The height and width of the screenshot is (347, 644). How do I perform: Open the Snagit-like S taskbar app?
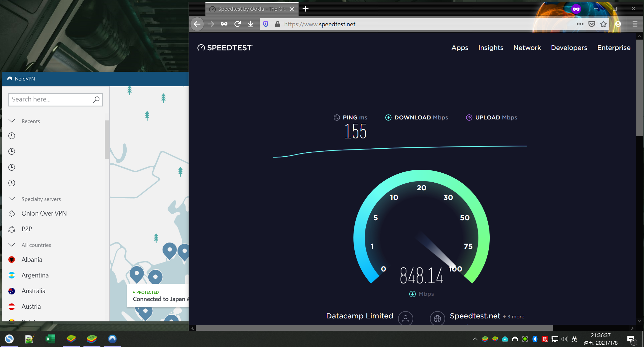click(9, 339)
